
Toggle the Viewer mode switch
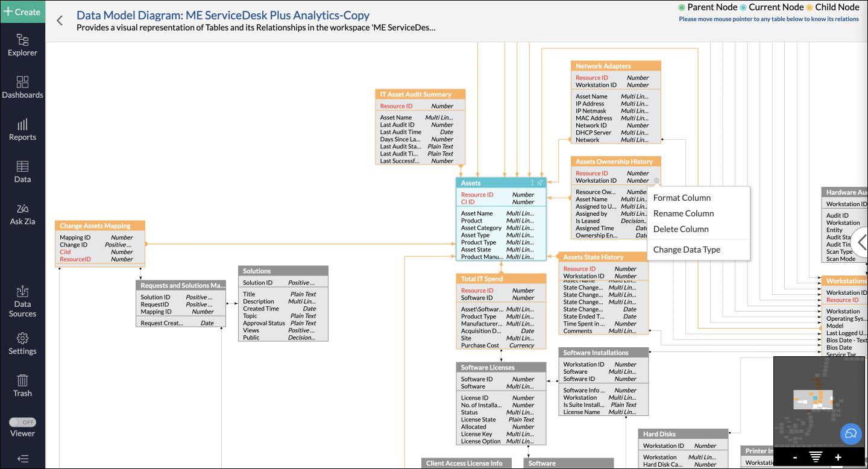click(22, 422)
